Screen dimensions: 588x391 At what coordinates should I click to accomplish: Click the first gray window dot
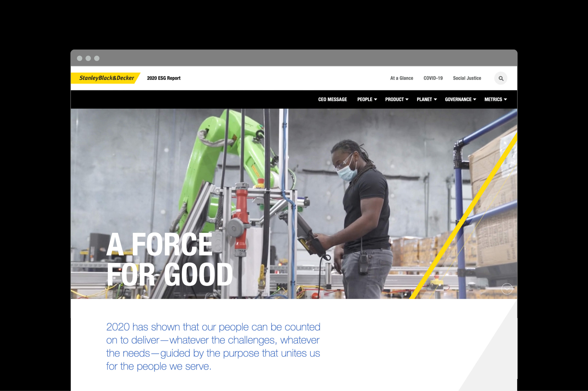80,58
